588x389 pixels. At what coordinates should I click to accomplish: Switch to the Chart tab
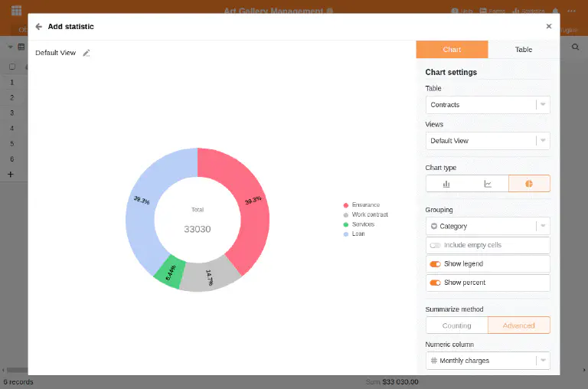point(452,50)
